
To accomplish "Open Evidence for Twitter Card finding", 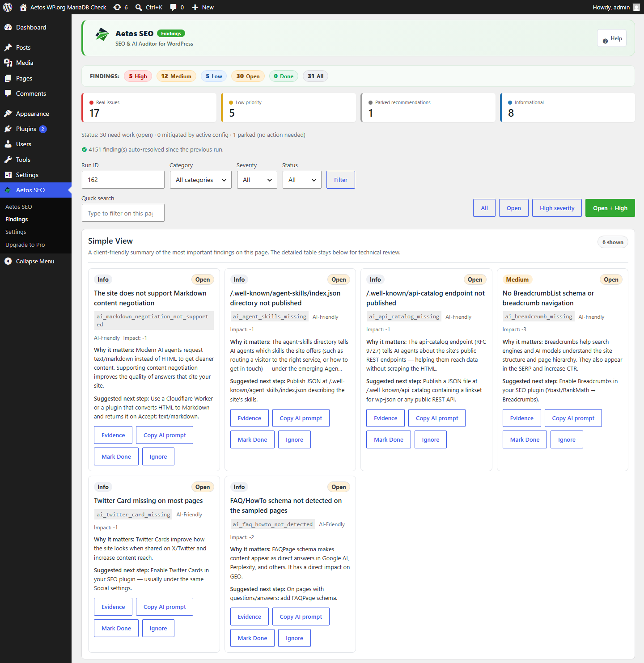I will click(x=113, y=607).
